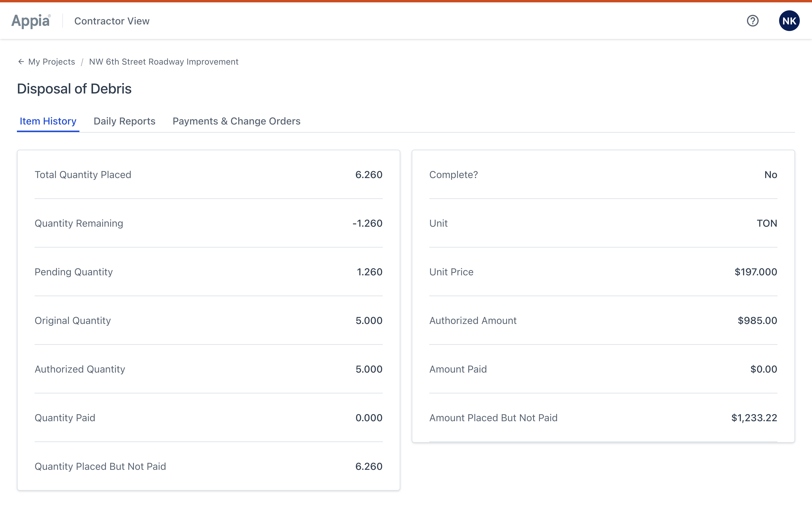This screenshot has height=506, width=812.
Task: Open the help question mark icon
Action: point(752,21)
